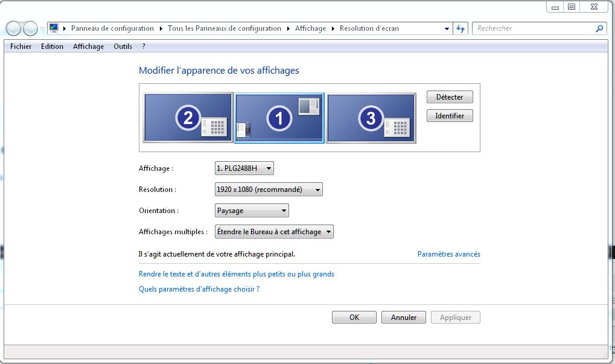Screen dimensions: 615x364
Task: Open the Résolution 1920 x 1080 dropdown
Action: click(x=269, y=190)
